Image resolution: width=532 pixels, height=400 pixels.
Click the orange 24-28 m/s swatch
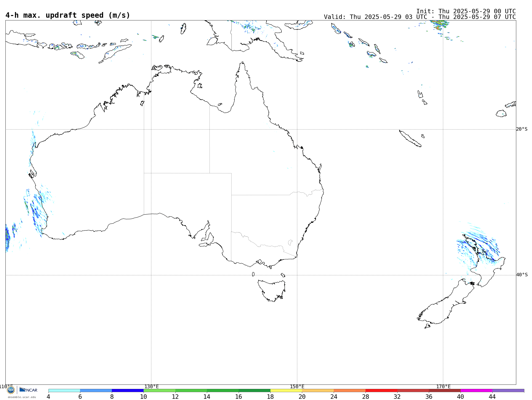[x=350, y=390]
